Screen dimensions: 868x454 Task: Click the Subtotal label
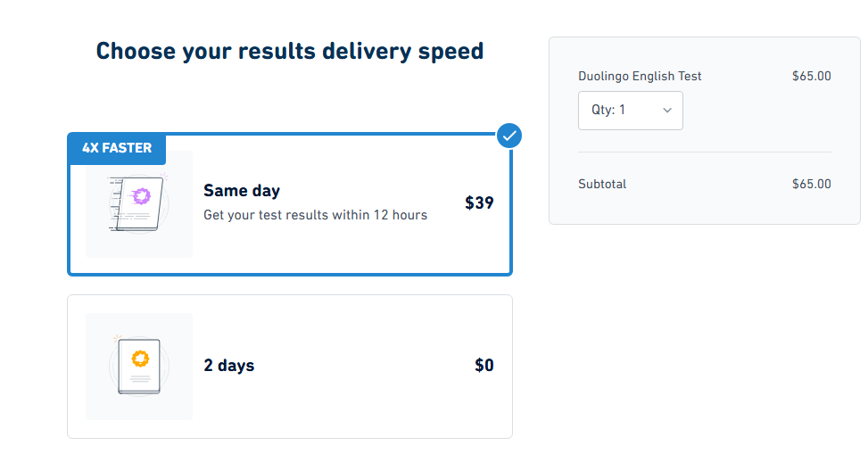pyautogui.click(x=602, y=185)
